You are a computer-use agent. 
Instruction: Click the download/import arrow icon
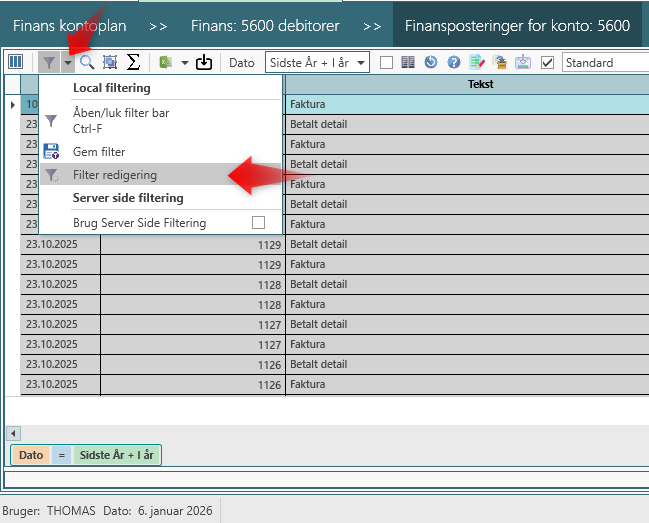[x=204, y=62]
